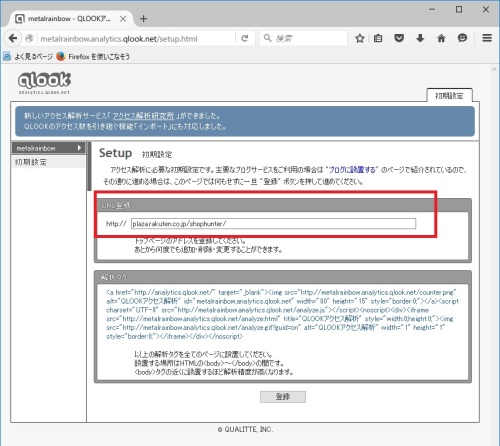Follow the アクセス解析研究所 link in banner

pos(143,116)
